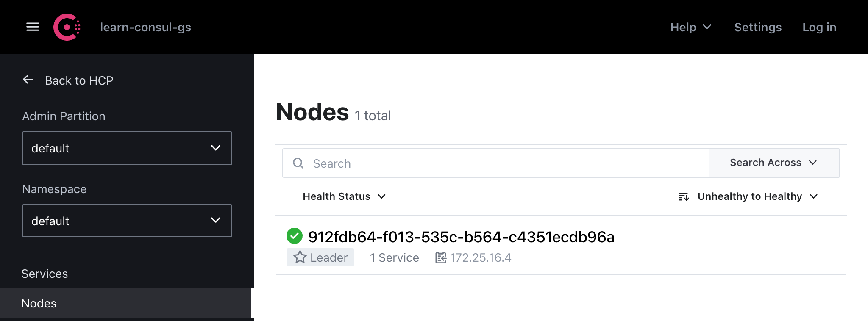
Task: Open the Help menu
Action: (x=690, y=27)
